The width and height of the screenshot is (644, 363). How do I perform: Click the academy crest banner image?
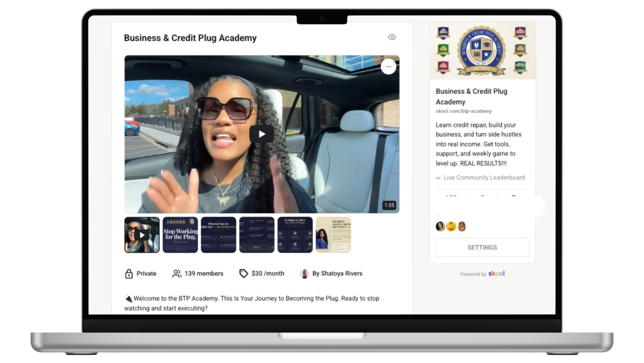click(482, 50)
